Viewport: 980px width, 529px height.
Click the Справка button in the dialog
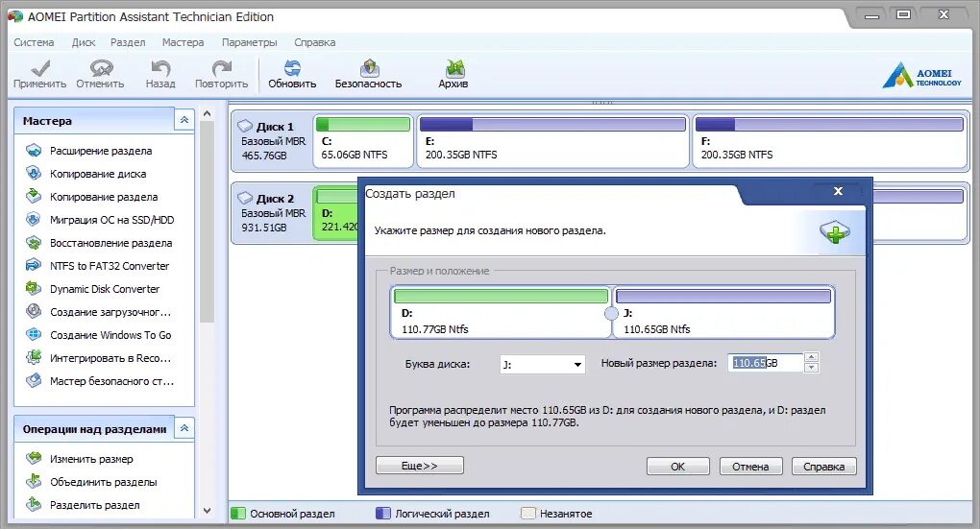(x=823, y=467)
